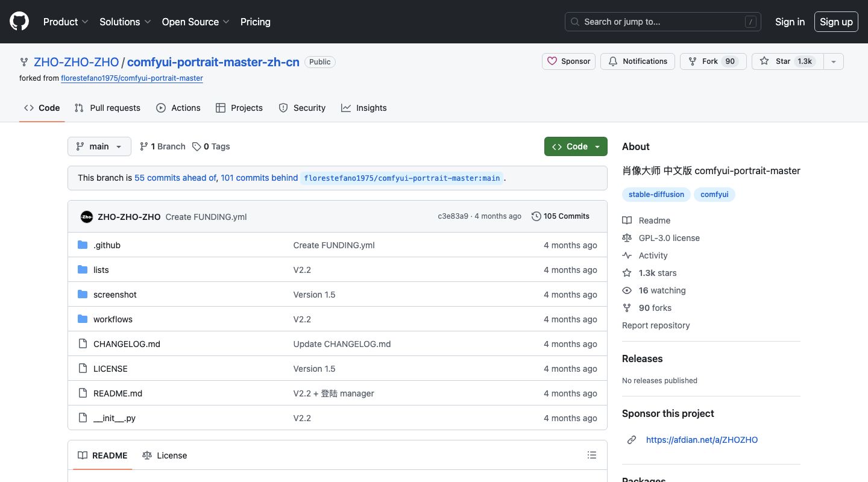
Task: Click the stable-diffusion topic tag
Action: [656, 195]
